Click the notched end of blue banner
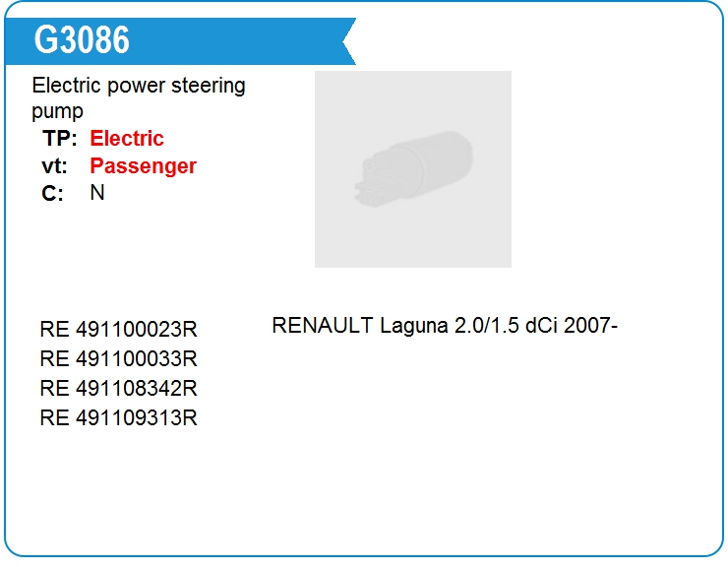Viewport: 728px width, 567px height. (x=346, y=41)
